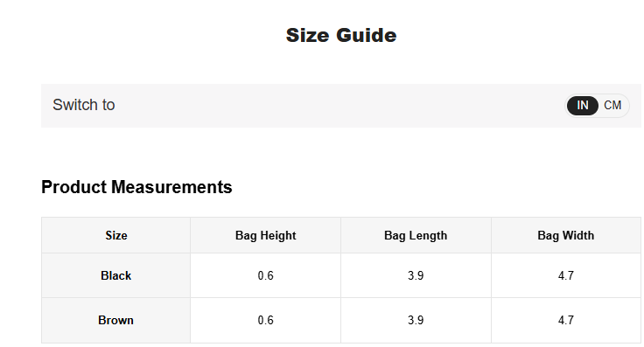Click the Switch to label
The image size is (644, 347).
pyautogui.click(x=84, y=105)
